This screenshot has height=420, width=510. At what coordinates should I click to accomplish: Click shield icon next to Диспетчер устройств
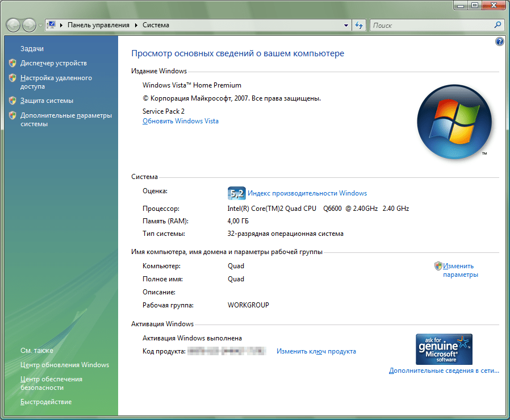(12, 63)
